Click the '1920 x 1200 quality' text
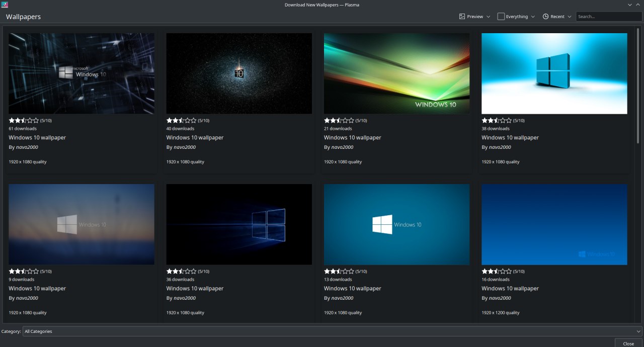Screen dimensions: 644x347 (x=501, y=313)
